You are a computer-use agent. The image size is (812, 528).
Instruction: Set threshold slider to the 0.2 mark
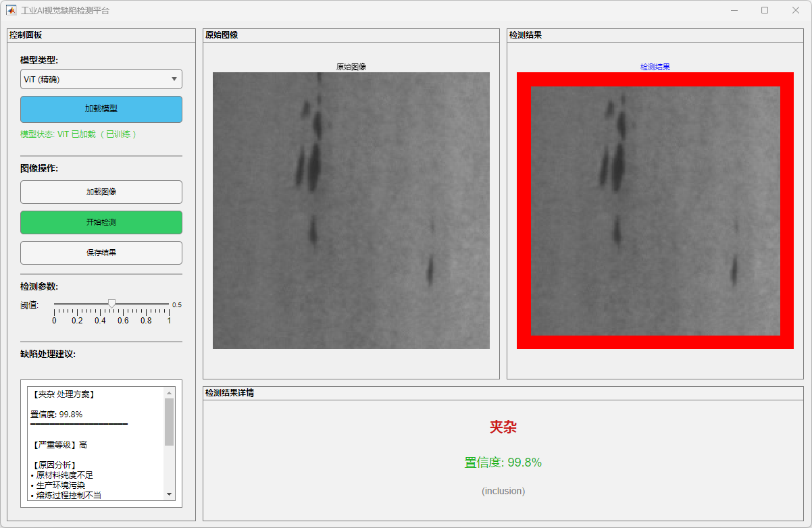click(x=78, y=305)
